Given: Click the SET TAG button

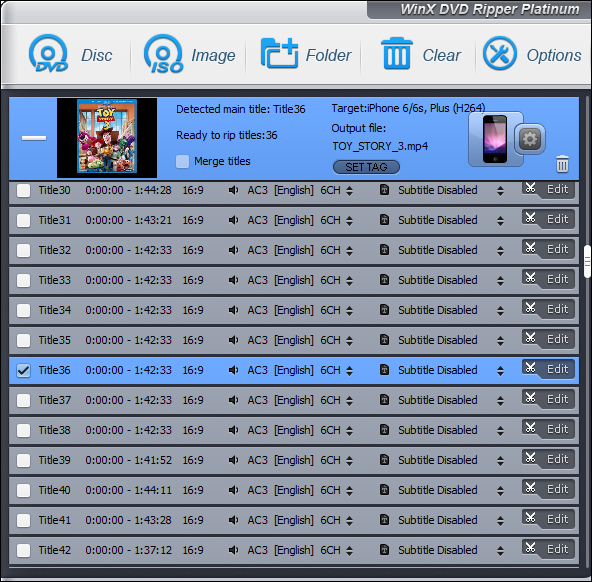Looking at the screenshot, I should click(x=366, y=167).
